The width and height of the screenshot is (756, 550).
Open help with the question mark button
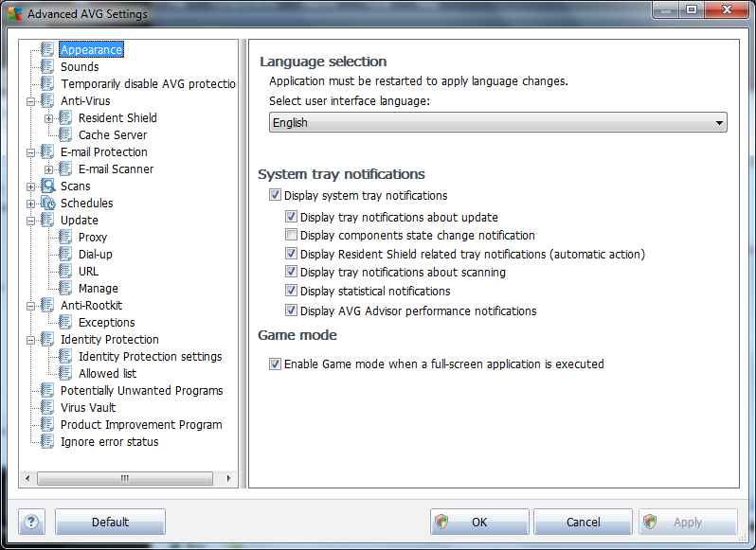click(32, 522)
